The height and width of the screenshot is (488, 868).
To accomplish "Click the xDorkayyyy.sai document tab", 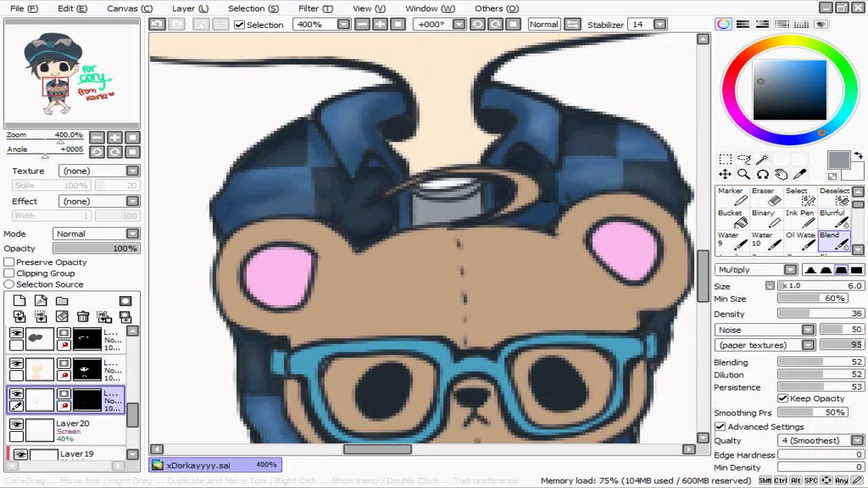I will pyautogui.click(x=216, y=465).
